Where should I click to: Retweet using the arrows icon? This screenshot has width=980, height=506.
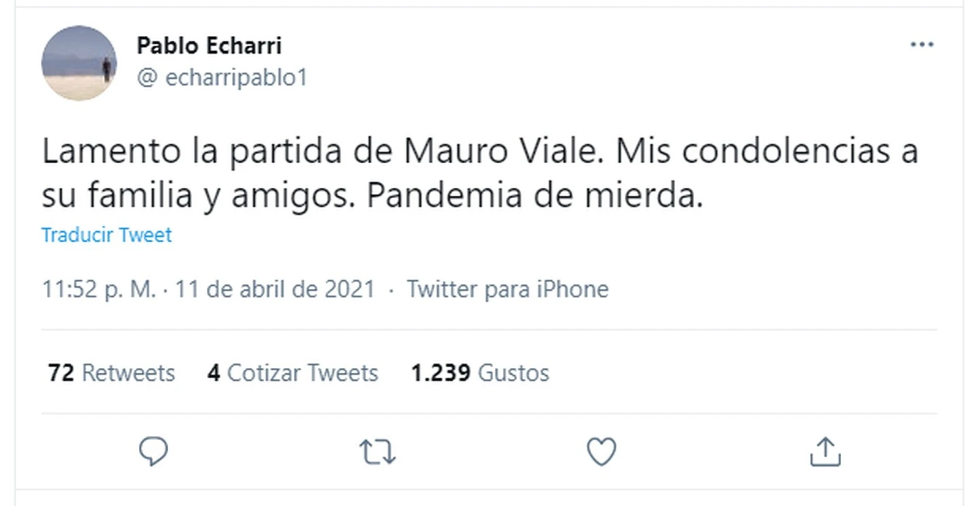coord(378,452)
